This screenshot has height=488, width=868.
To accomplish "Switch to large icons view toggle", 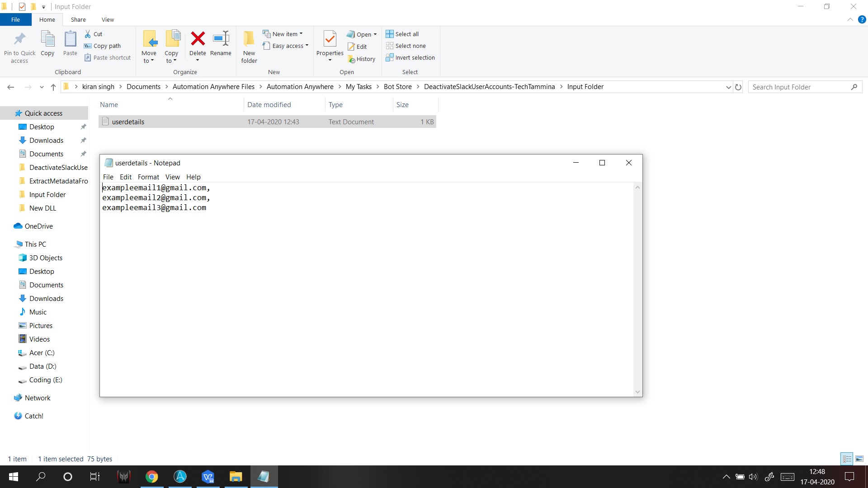I will [x=859, y=459].
